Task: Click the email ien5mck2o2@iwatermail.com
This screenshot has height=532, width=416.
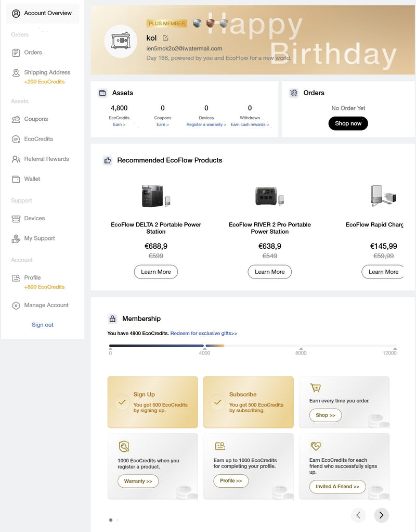Action: coord(185,48)
